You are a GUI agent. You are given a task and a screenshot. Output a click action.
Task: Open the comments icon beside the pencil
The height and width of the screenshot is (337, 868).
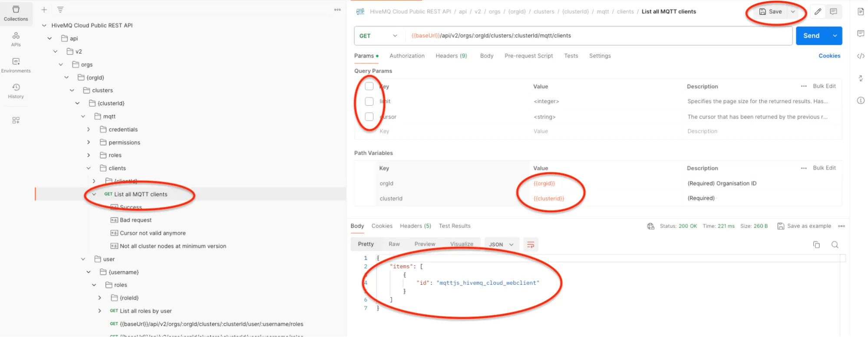[833, 12]
